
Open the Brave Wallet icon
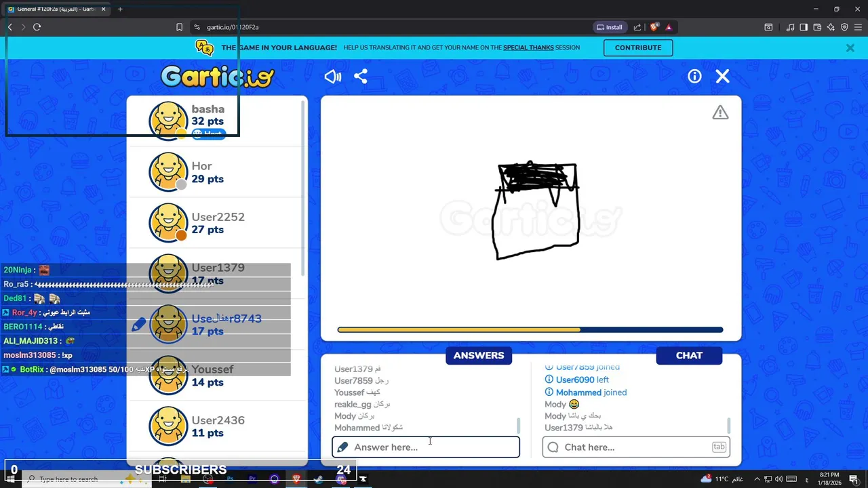817,27
